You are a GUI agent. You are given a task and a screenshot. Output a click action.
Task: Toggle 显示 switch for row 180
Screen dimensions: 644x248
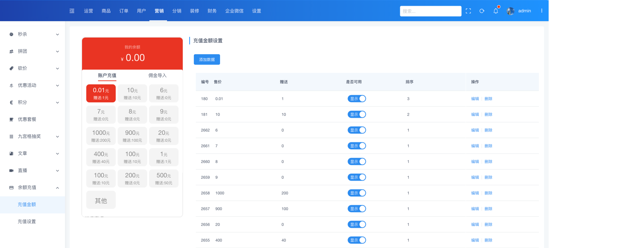click(x=356, y=99)
